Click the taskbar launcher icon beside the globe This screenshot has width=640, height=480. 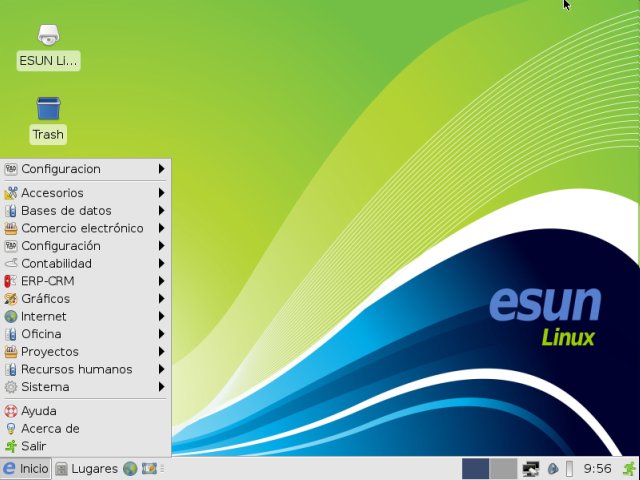click(149, 469)
